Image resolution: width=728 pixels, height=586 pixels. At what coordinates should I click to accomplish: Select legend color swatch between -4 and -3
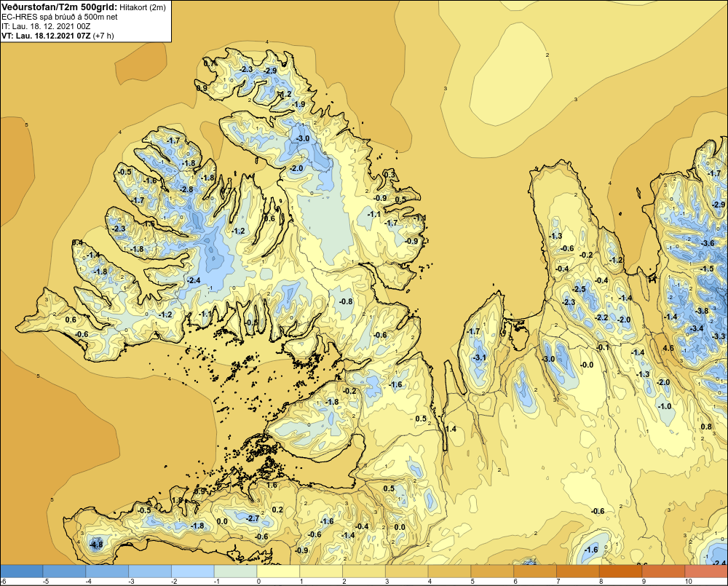[x=107, y=571]
